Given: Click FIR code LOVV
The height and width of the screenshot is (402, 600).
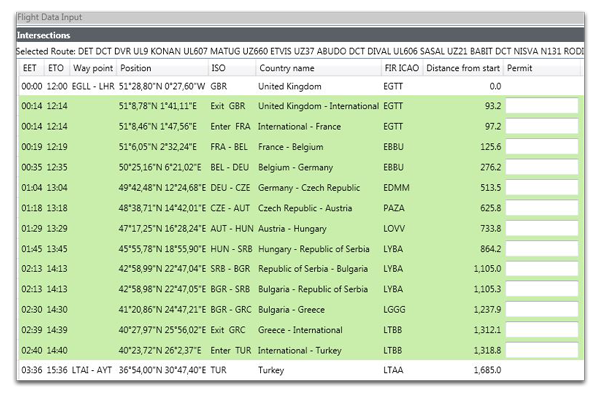Looking at the screenshot, I should tap(394, 229).
